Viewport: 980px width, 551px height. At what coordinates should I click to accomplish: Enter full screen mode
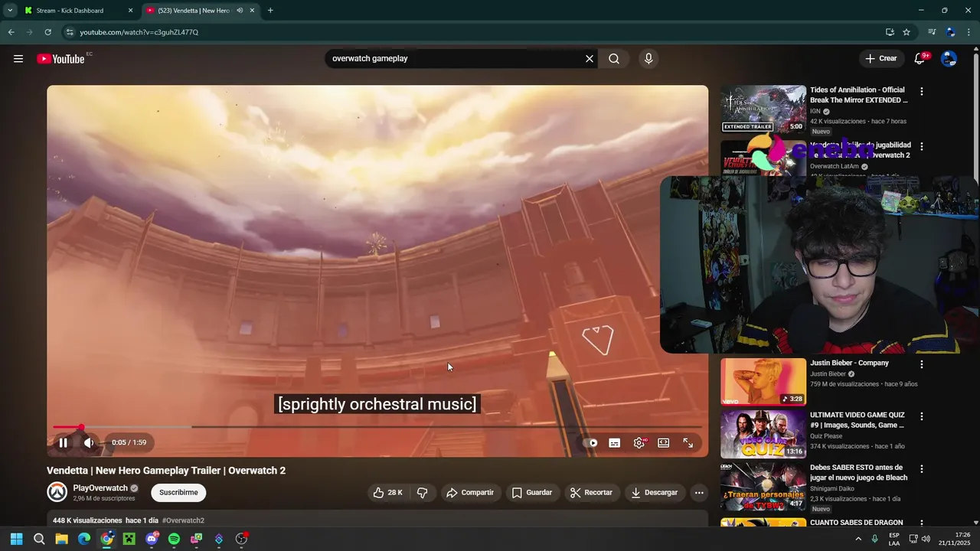coord(688,442)
